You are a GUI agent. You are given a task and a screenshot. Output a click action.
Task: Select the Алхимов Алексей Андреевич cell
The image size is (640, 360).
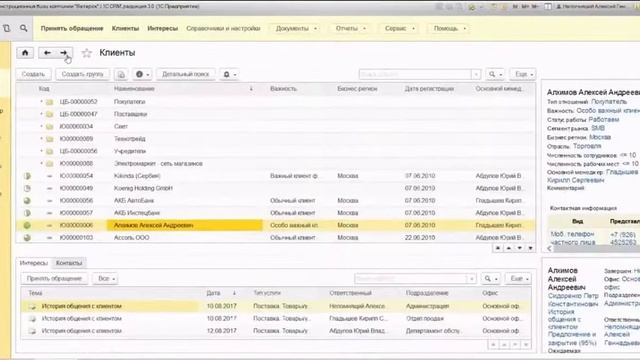[184, 225]
